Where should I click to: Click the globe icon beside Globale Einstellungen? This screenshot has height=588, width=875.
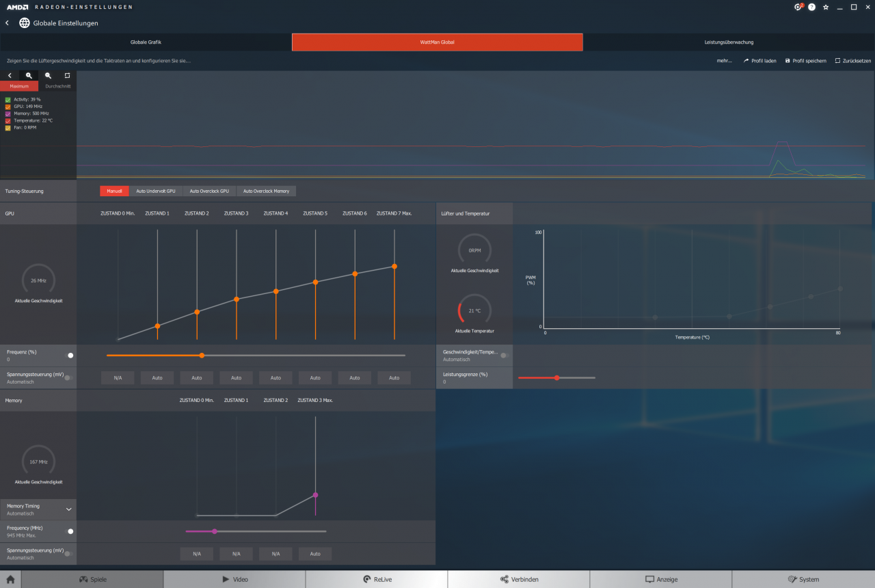point(25,23)
